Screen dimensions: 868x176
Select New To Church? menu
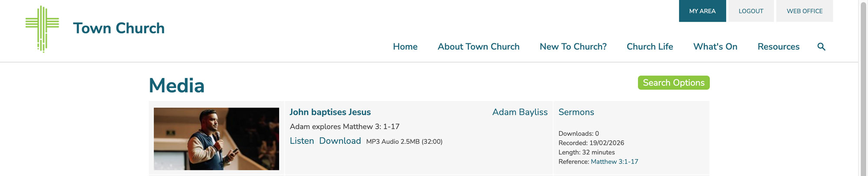point(573,46)
